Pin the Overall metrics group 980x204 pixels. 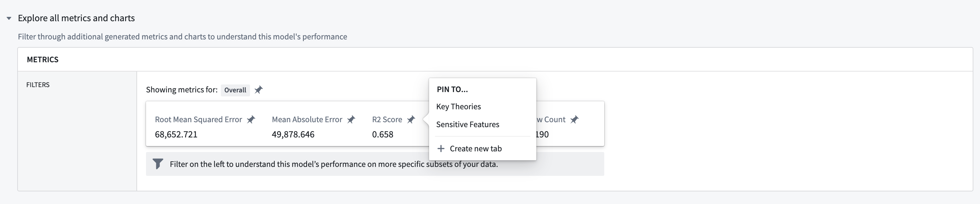coord(258,90)
